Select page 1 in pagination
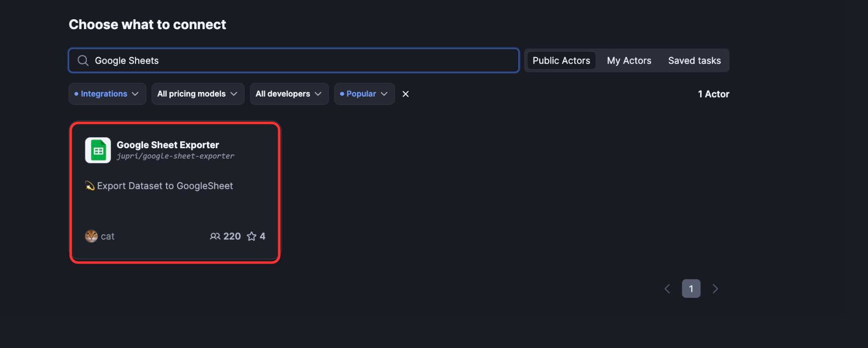 691,289
